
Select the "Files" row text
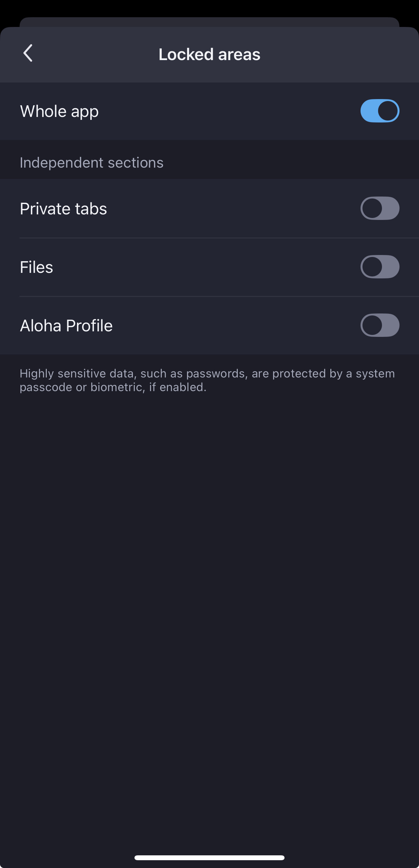(36, 267)
